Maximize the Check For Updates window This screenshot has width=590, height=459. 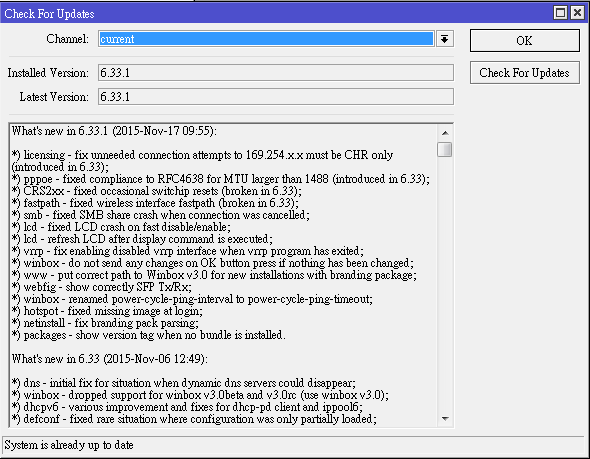[x=560, y=13]
